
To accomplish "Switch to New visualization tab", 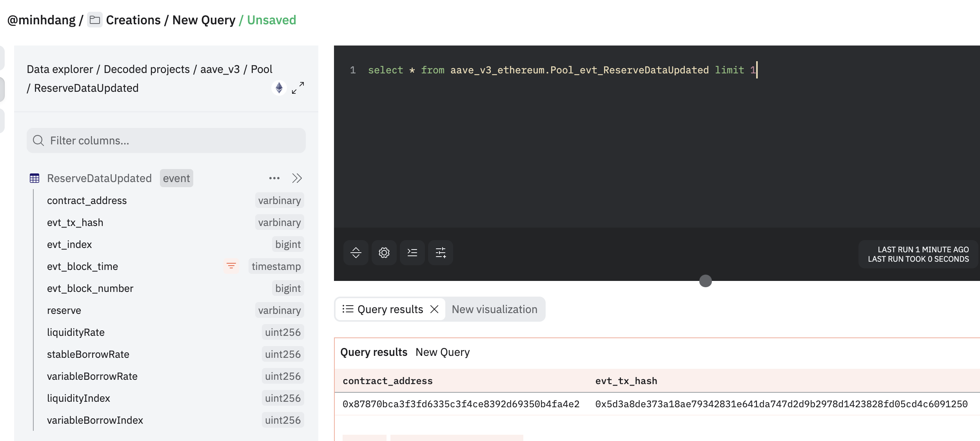I will (494, 310).
